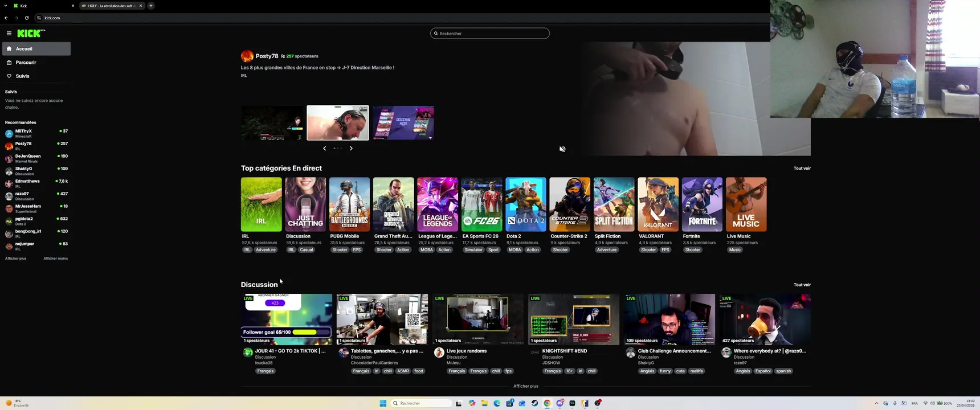Open loucka38 streamer avatar under Discussion
The image size is (980, 410).
click(248, 352)
